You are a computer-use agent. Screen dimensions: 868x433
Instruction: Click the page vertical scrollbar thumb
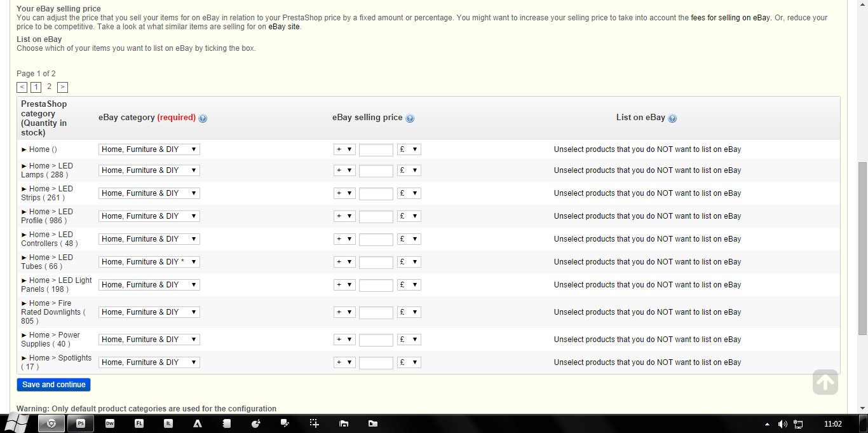click(863, 248)
